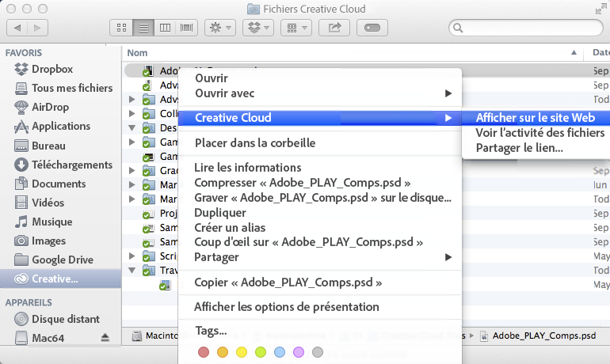Apply the purple tag color

pos(299,352)
